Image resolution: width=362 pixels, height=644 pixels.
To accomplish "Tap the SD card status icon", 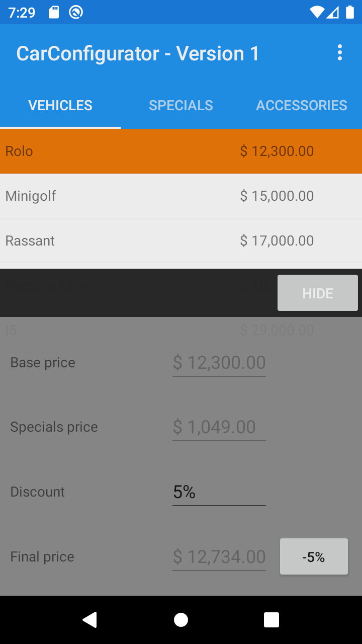I will point(54,12).
